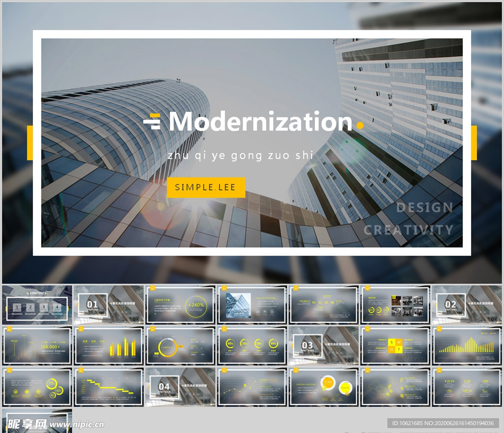The height and width of the screenshot is (433, 504).
Task: Open the four yellow bars chart thumbnail
Action: (x=109, y=346)
